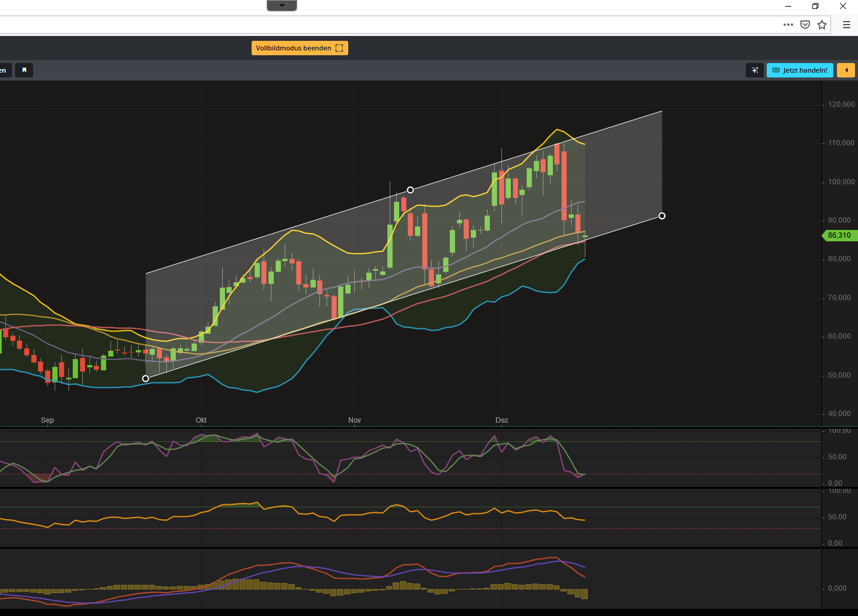Close the browser window
This screenshot has width=858, height=616.
[843, 6]
